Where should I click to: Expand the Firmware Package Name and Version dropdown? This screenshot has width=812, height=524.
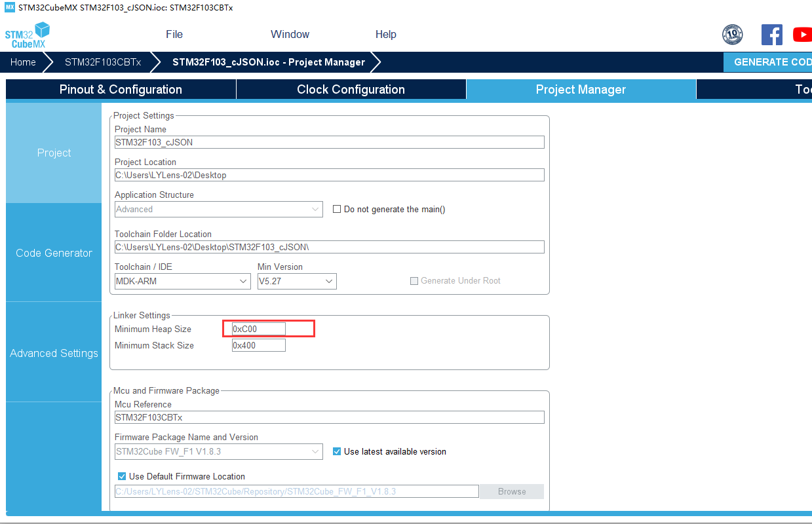[218, 451]
